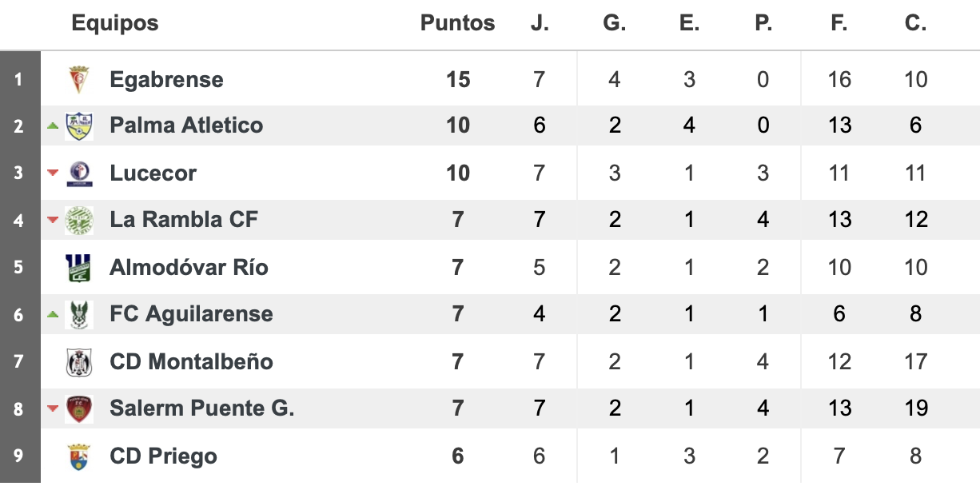This screenshot has height=502, width=980.
Task: Click green up arrow beside Palma Atletico
Action: 54,125
